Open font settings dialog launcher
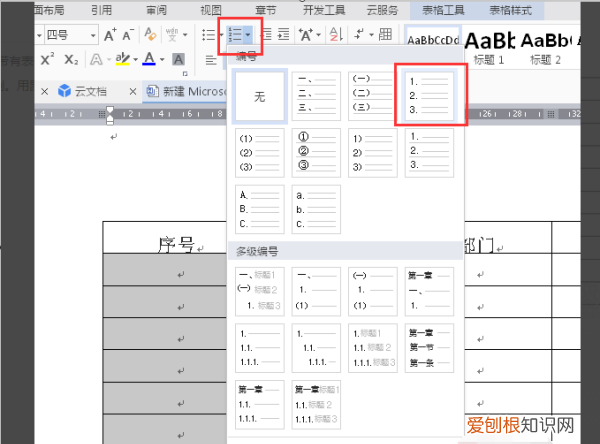 tap(185, 73)
